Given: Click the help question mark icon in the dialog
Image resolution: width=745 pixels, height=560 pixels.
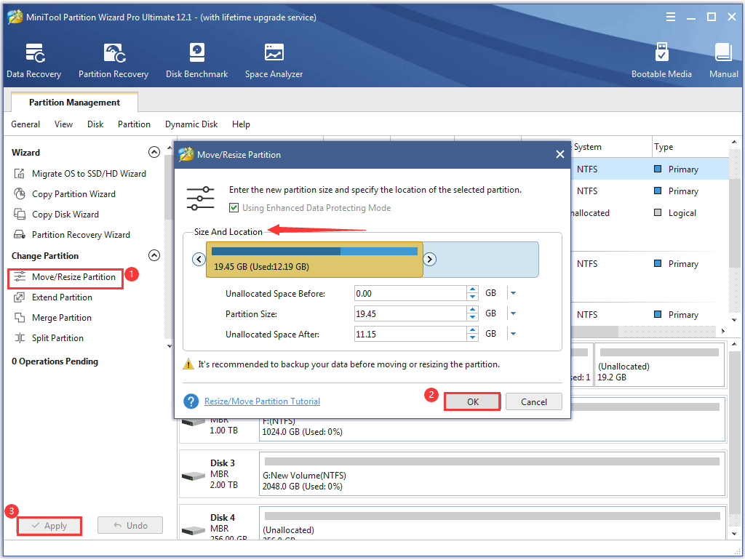Looking at the screenshot, I should coord(191,402).
